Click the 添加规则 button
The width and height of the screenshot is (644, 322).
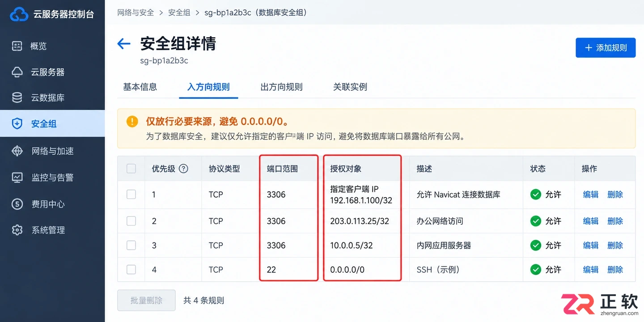click(x=606, y=48)
